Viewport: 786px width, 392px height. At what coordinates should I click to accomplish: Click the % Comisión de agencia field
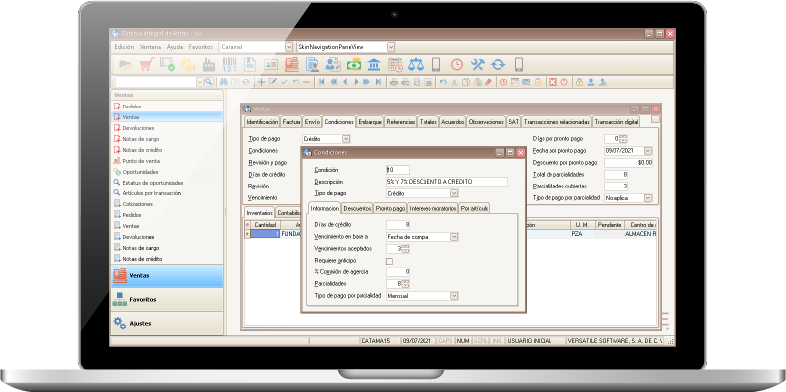pyautogui.click(x=398, y=272)
